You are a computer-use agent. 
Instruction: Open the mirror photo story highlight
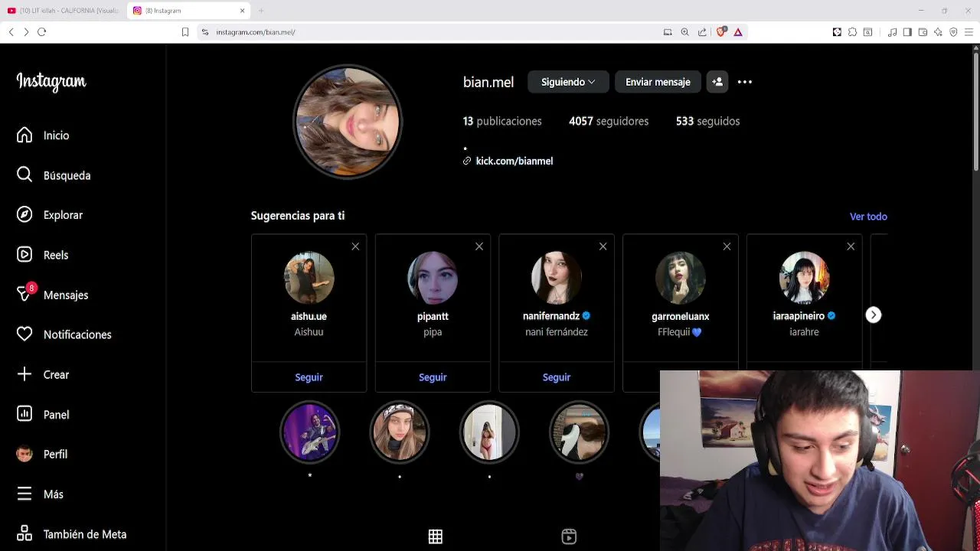pyautogui.click(x=489, y=432)
